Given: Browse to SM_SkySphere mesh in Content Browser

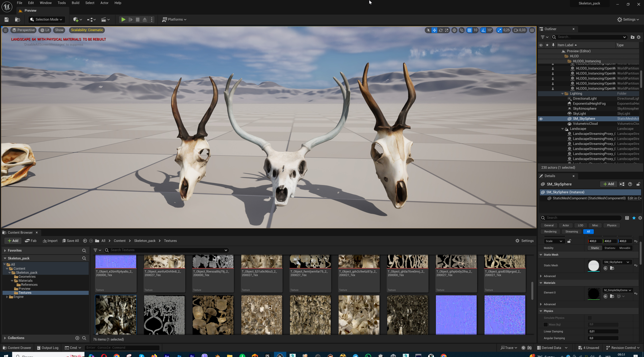Looking at the screenshot, I should [612, 268].
